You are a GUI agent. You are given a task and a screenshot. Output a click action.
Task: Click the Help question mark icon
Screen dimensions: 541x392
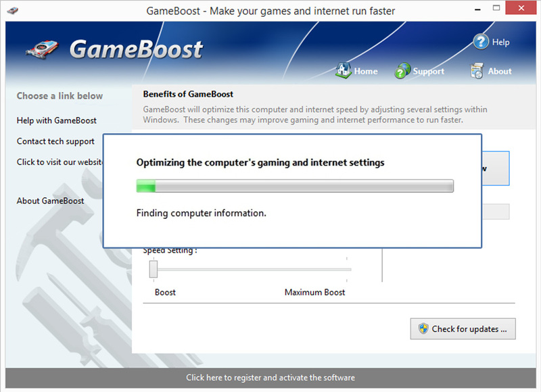(481, 42)
